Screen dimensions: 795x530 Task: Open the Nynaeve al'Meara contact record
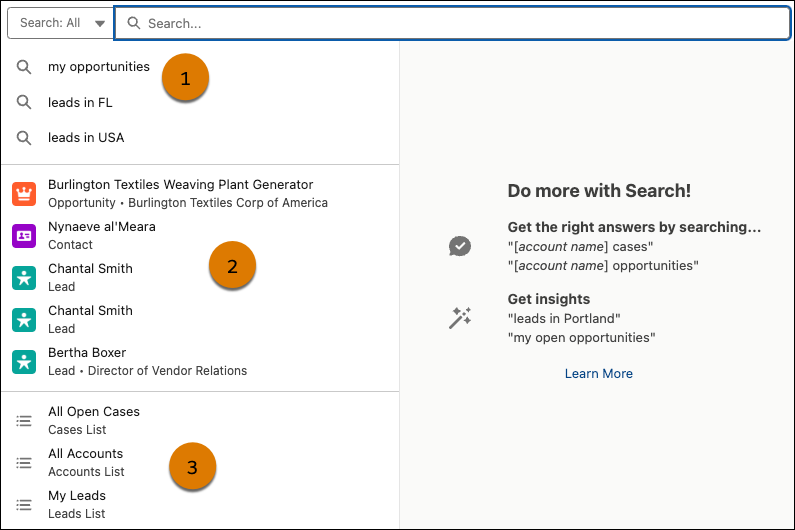pyautogui.click(x=102, y=227)
